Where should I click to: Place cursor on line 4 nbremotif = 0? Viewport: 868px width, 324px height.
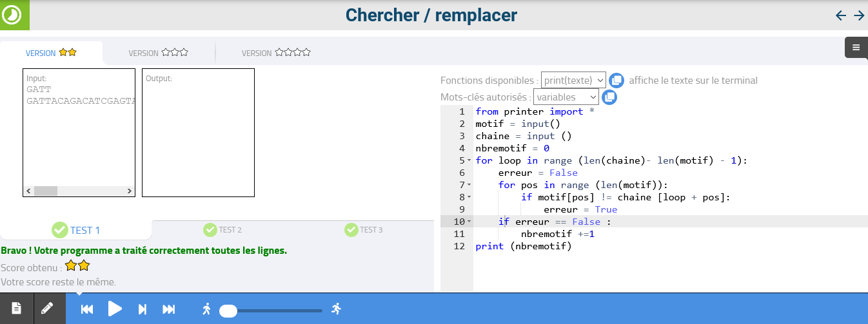[512, 149]
